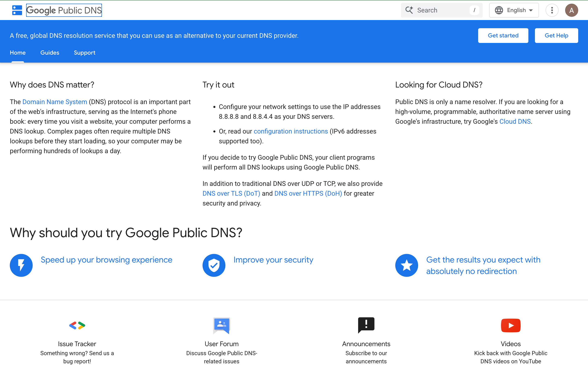This screenshot has height=368, width=588.
Task: Click the 'Why does DNS matter?' heading
Action: coord(52,85)
